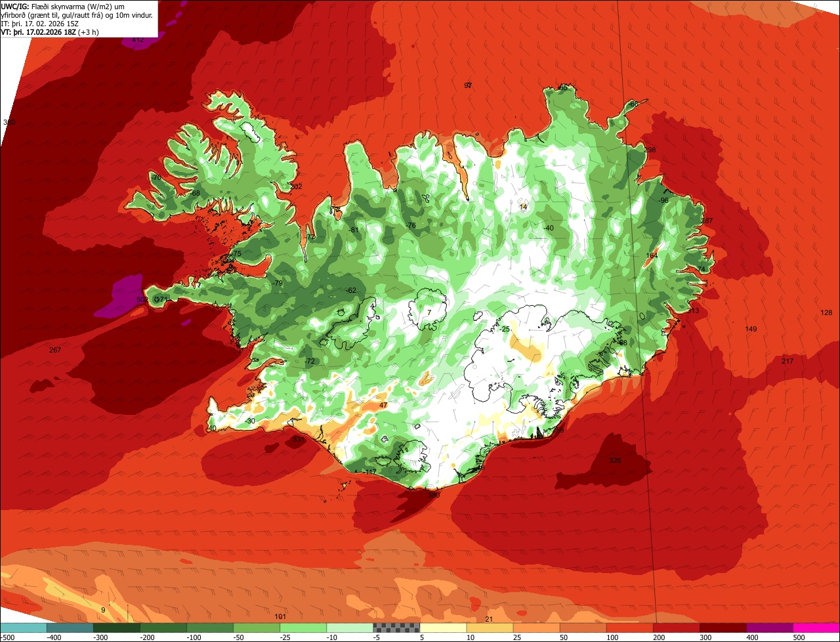Select the -62 value in west Iceland
The image size is (840, 642).
click(x=351, y=290)
